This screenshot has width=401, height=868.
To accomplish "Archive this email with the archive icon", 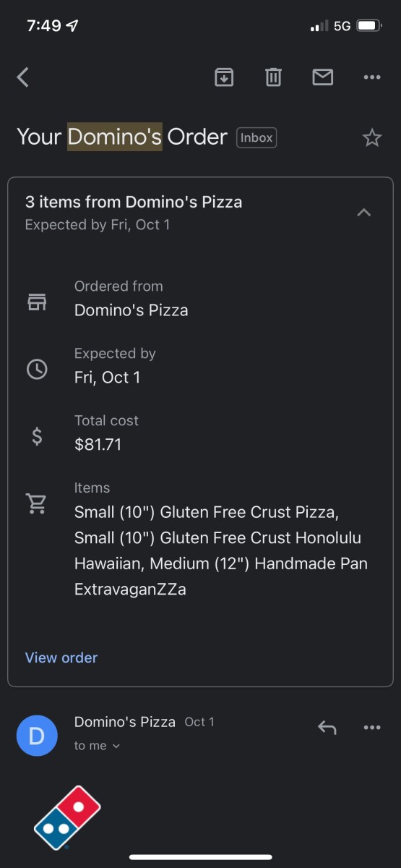I will click(x=224, y=77).
